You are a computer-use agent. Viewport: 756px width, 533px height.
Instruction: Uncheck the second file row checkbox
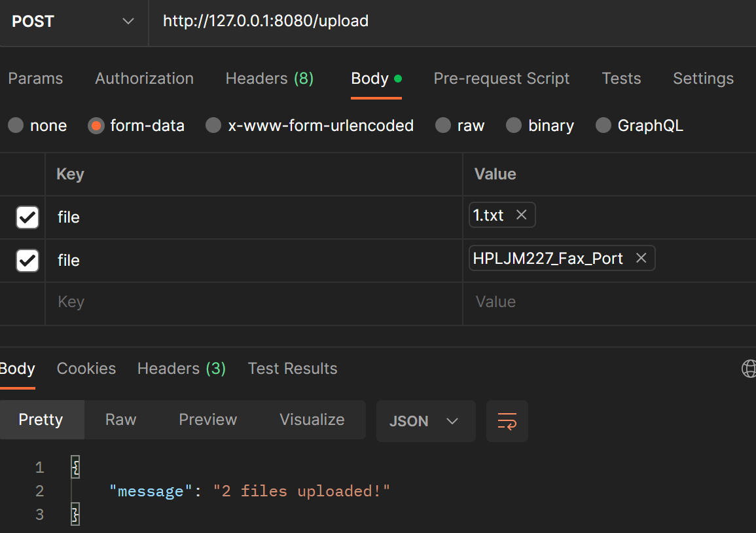click(x=27, y=261)
